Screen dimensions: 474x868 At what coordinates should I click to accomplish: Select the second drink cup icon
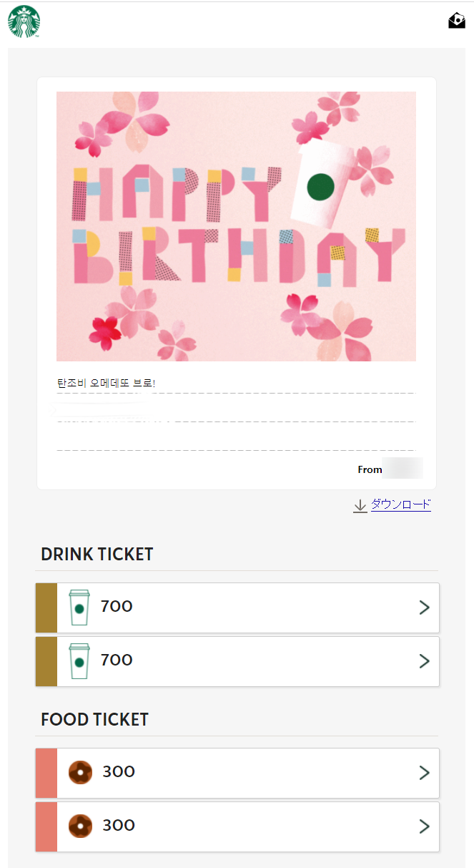click(79, 660)
